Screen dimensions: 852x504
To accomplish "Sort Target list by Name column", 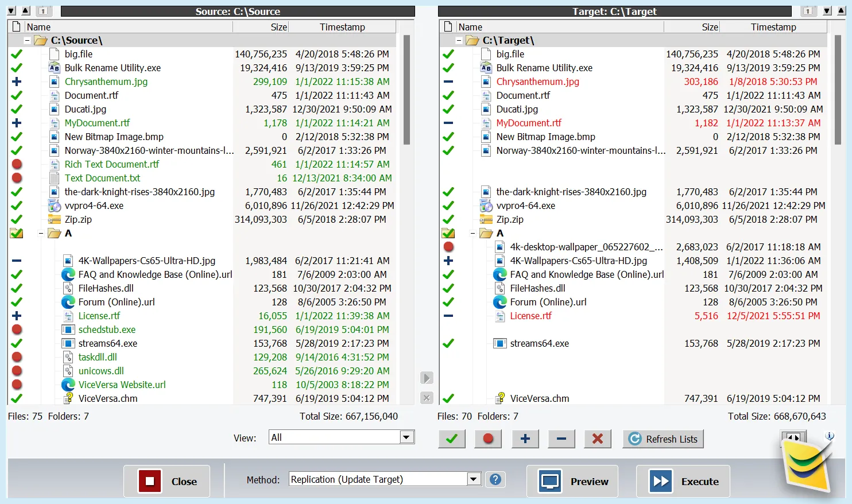I will [560, 27].
